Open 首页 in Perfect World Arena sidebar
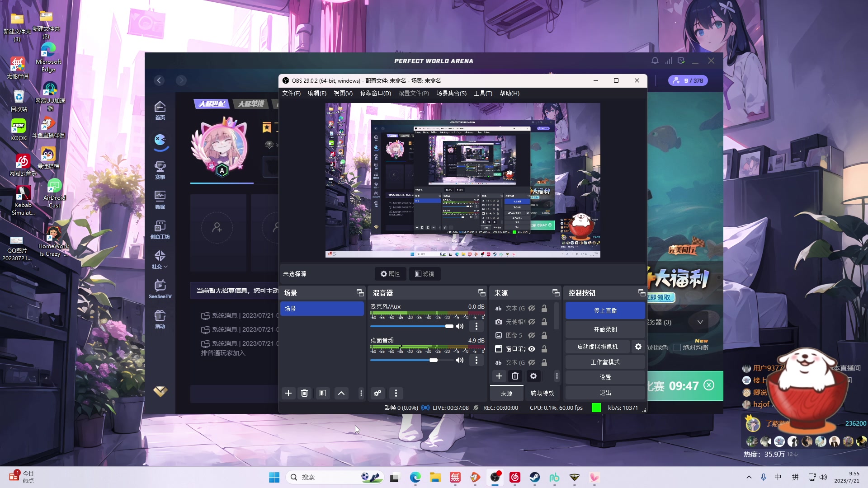 tap(160, 111)
